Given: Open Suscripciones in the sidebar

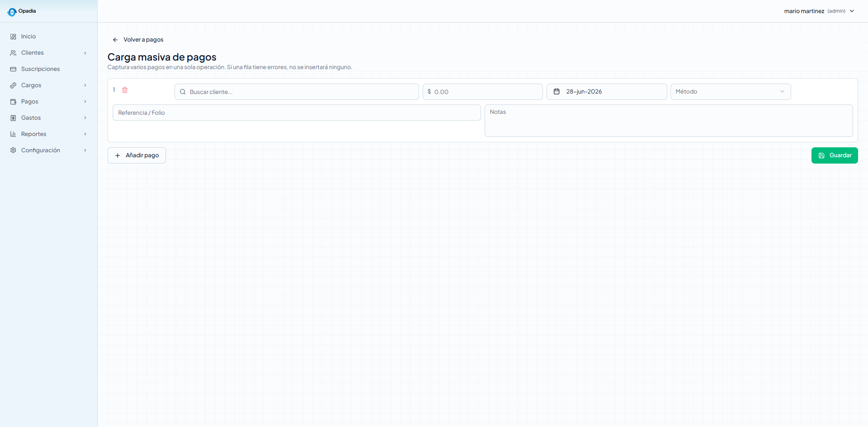Looking at the screenshot, I should click(48, 69).
